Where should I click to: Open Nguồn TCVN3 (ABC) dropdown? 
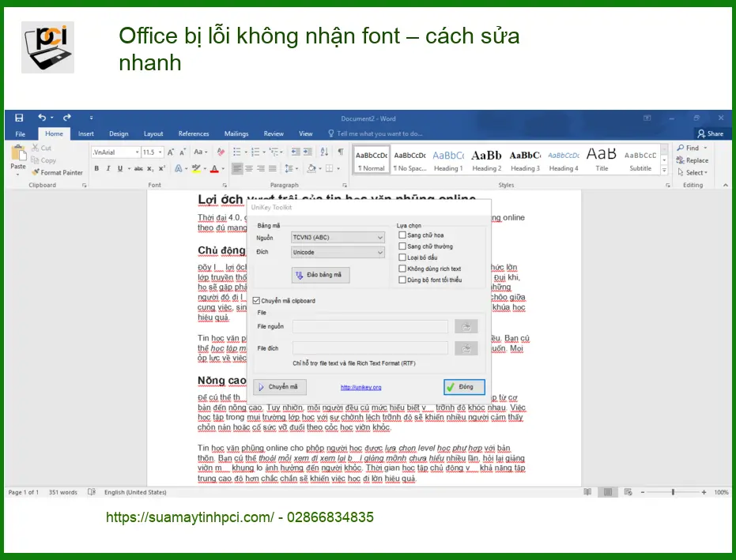[338, 237]
